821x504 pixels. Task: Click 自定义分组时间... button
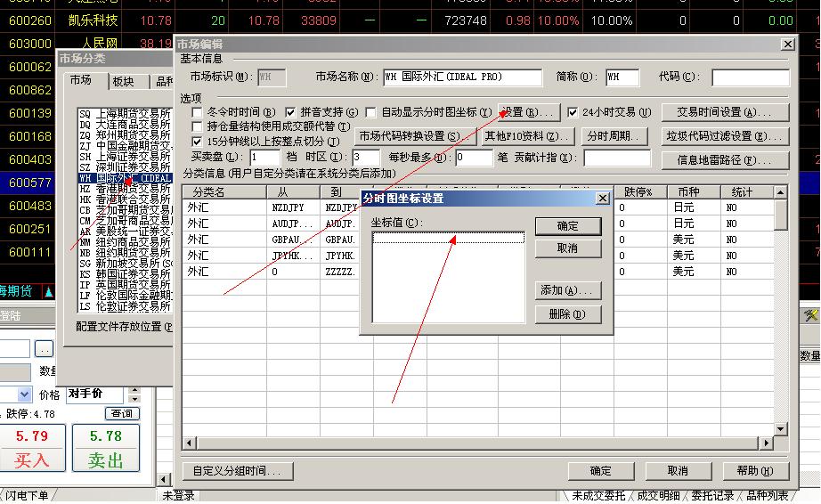point(238,471)
